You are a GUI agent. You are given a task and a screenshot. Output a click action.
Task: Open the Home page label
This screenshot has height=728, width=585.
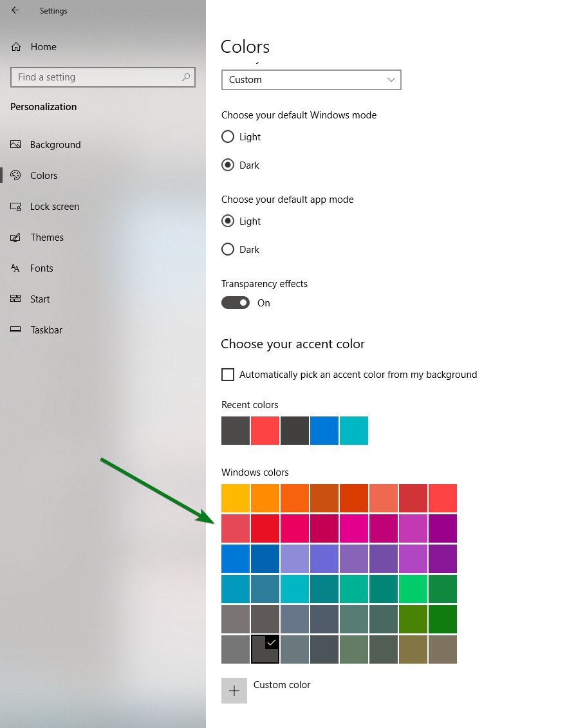point(44,47)
